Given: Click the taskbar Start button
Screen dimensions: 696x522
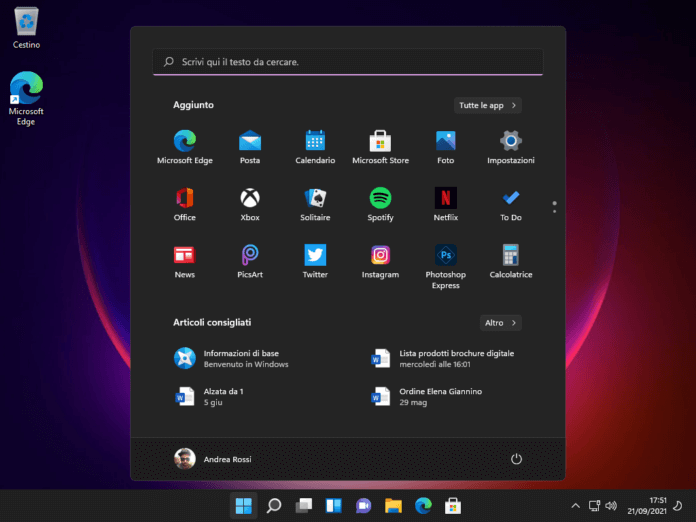Looking at the screenshot, I should [244, 506].
